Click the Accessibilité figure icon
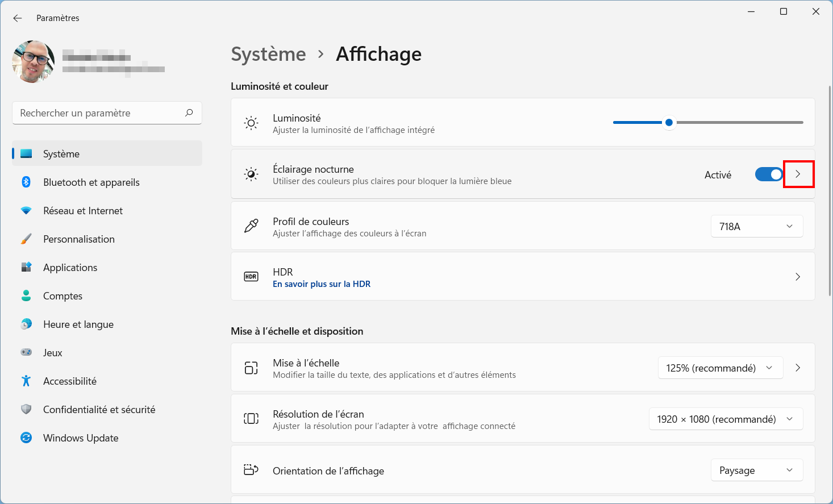The width and height of the screenshot is (833, 504). pyautogui.click(x=26, y=381)
